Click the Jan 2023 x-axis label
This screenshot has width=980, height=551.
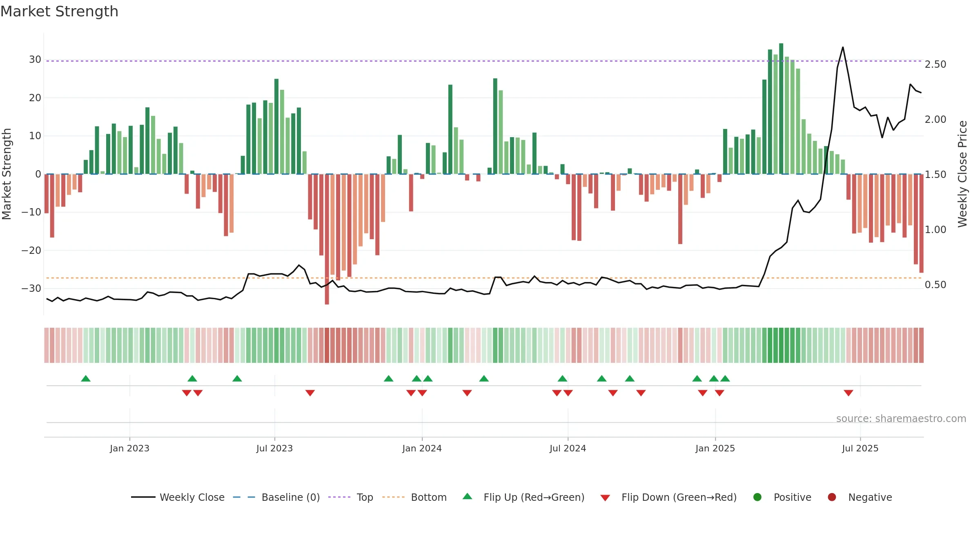(129, 448)
